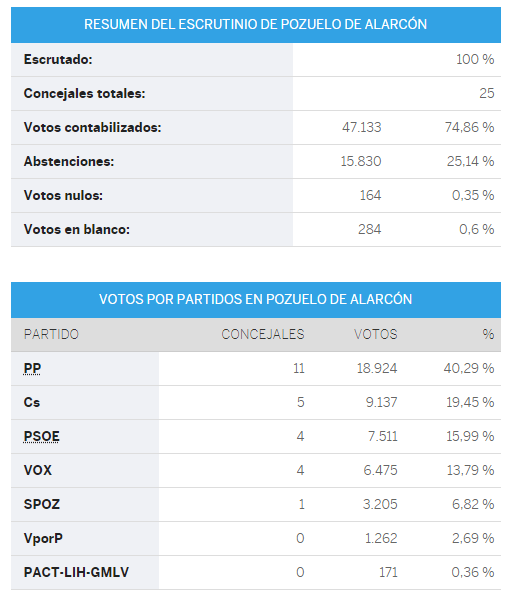This screenshot has width=513, height=590.
Task: Click the Votos en blanco row label
Action: 77,230
